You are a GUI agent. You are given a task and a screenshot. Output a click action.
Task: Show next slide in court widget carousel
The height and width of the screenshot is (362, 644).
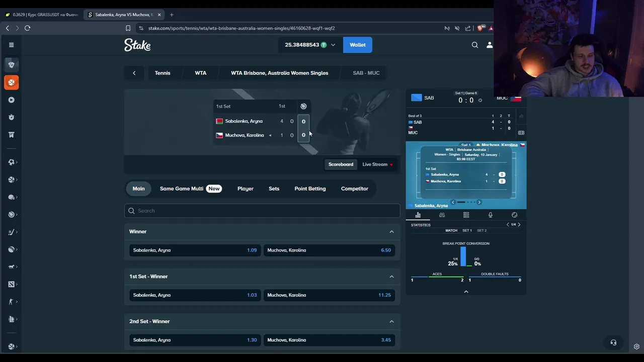479,202
